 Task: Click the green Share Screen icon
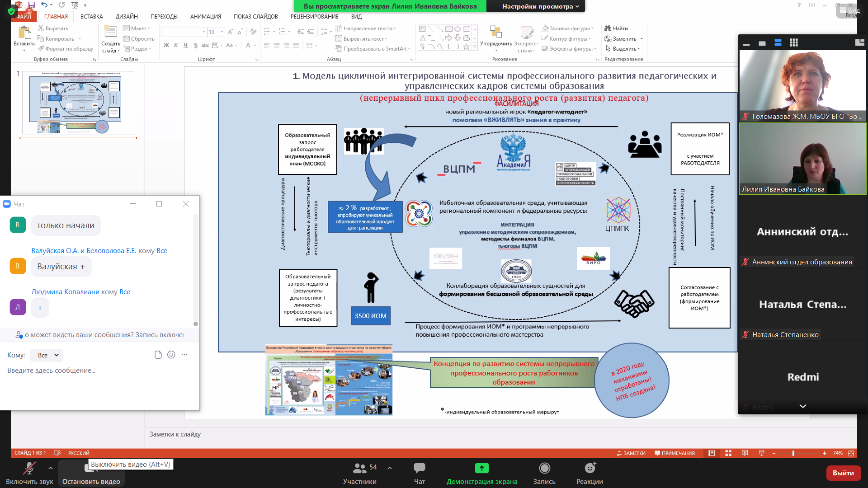(482, 468)
